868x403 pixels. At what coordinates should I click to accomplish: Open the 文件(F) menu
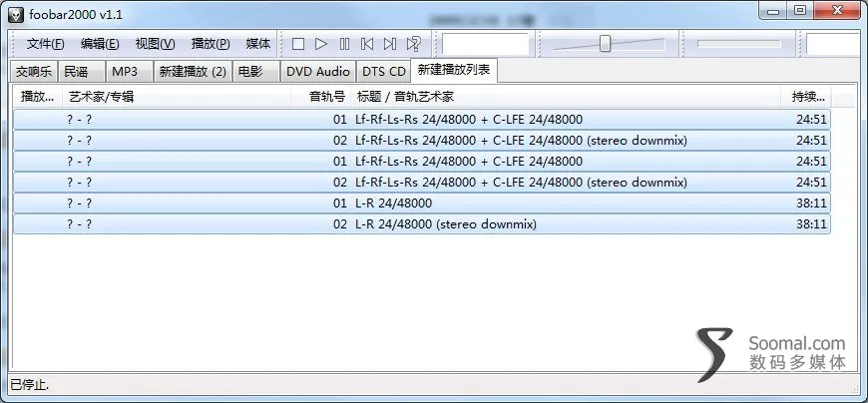pos(45,44)
